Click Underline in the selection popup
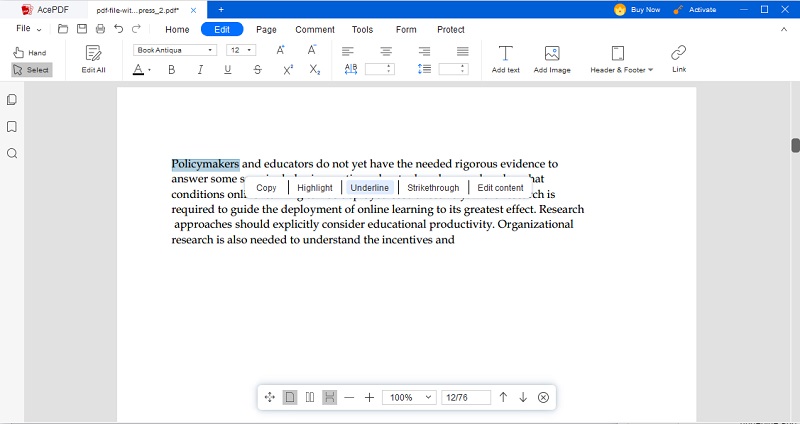This screenshot has width=800, height=425. (x=370, y=188)
